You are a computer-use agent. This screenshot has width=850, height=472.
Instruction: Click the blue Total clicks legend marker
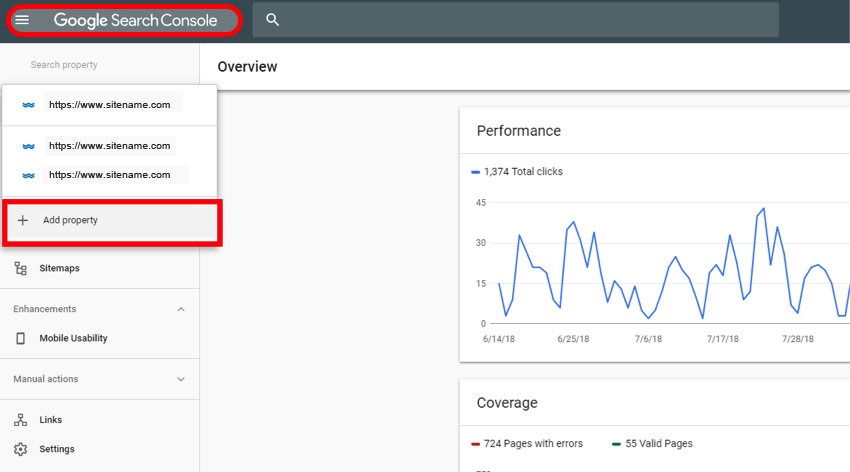[475, 172]
